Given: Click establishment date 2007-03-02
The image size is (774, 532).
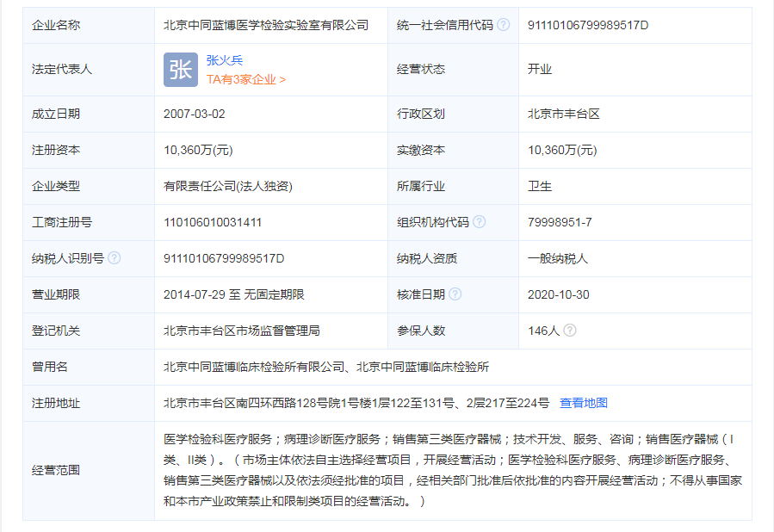Looking at the screenshot, I should (x=195, y=112).
